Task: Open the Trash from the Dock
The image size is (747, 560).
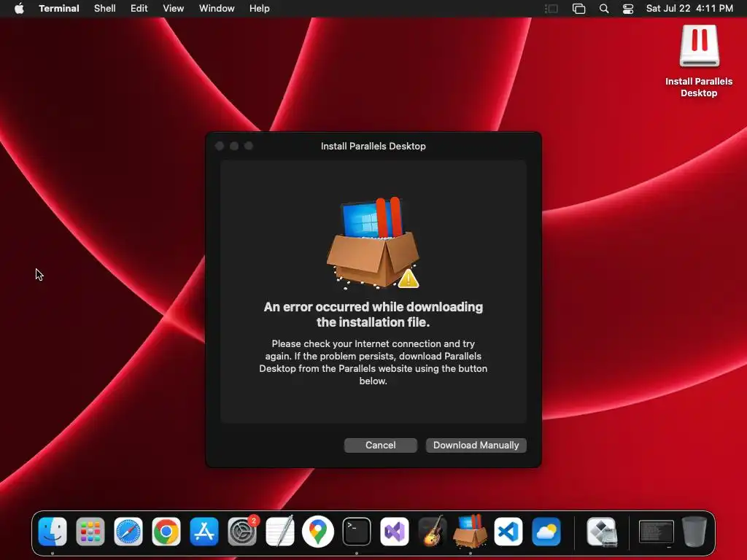Action: [x=694, y=532]
